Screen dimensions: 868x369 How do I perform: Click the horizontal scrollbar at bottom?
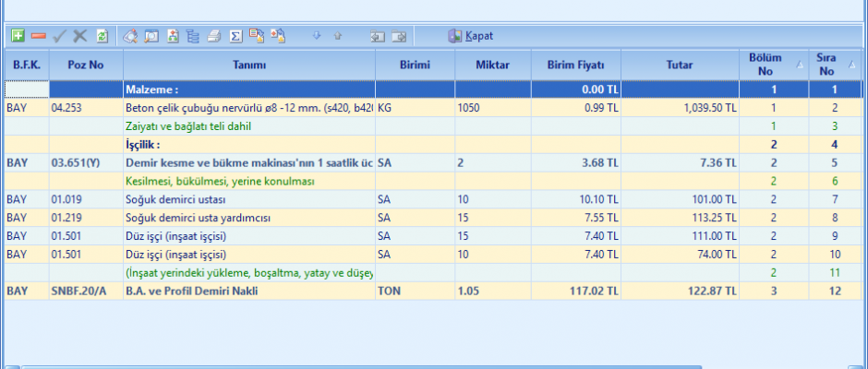434,365
